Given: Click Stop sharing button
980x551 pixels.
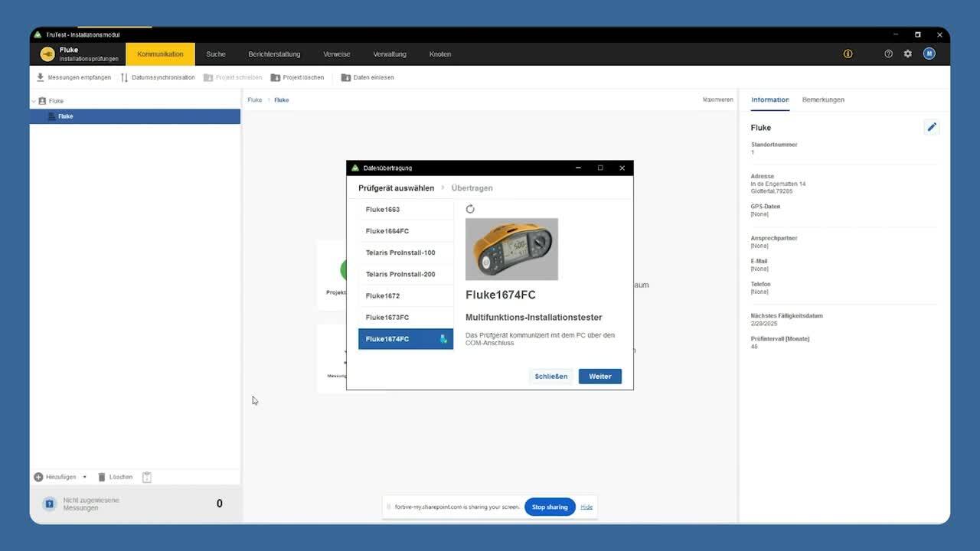Looking at the screenshot, I should [x=550, y=507].
